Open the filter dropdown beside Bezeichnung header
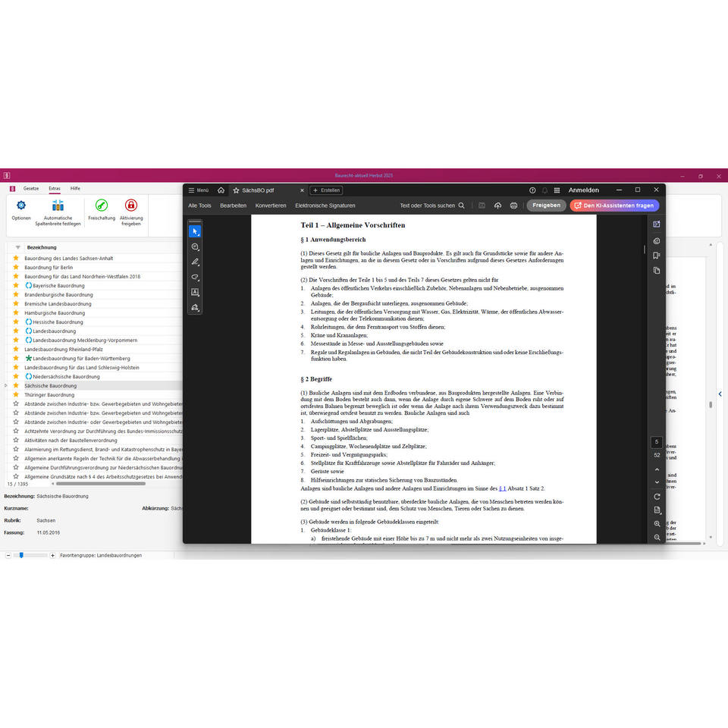This screenshot has height=728, width=728. (17, 247)
